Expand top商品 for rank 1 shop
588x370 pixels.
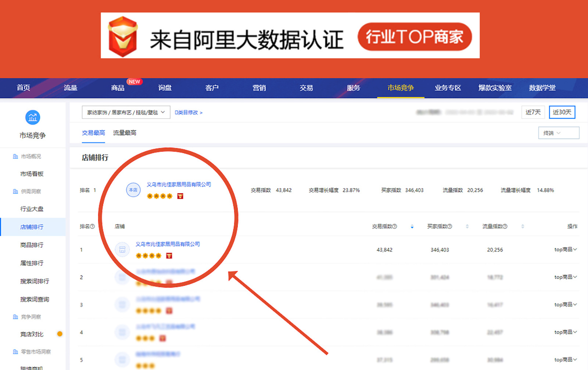(566, 249)
